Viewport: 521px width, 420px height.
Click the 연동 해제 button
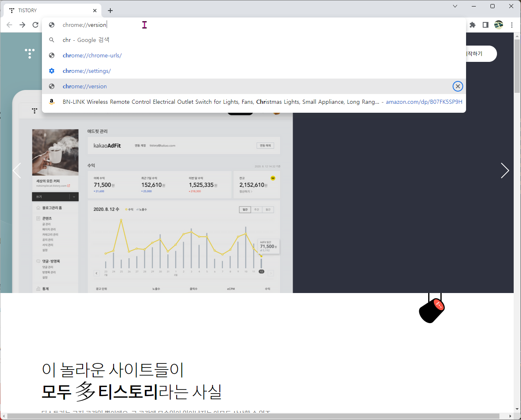pos(265,146)
